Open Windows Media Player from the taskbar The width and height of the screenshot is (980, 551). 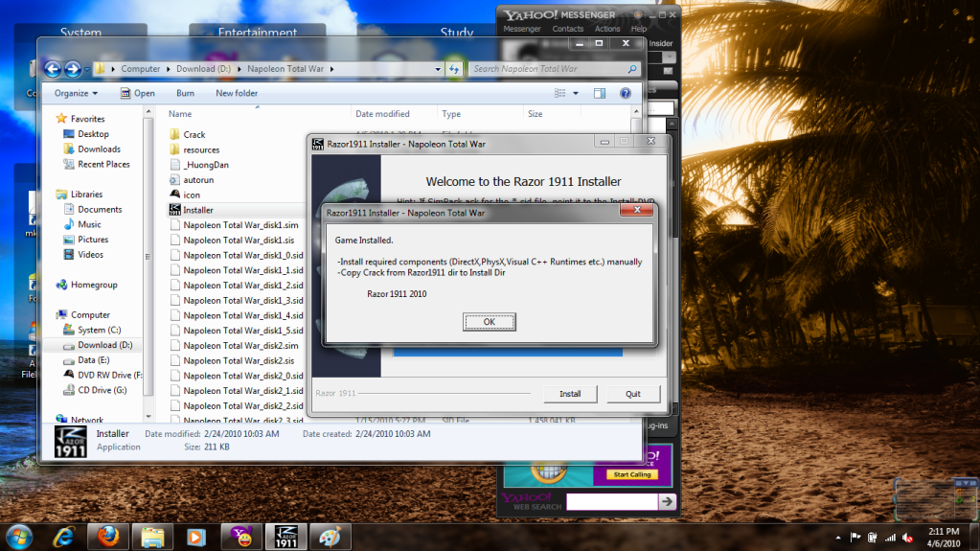click(x=195, y=537)
